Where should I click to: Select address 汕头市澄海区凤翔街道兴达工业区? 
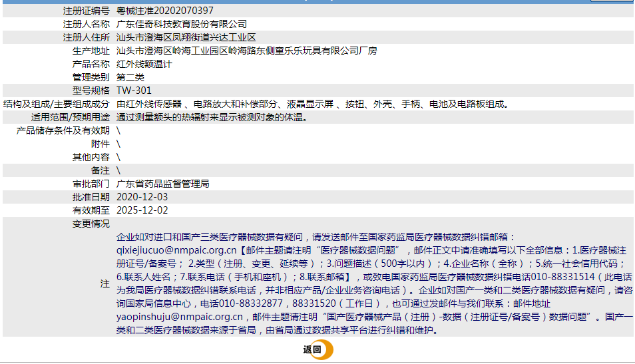click(x=186, y=38)
